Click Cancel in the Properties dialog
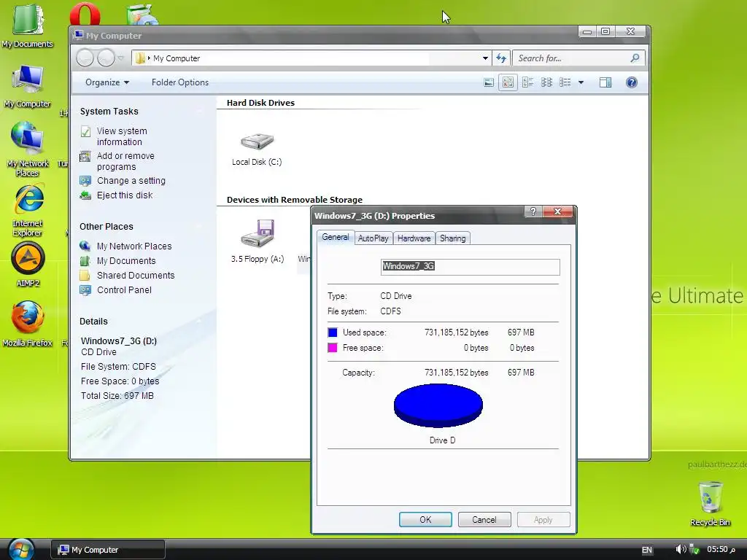 (x=484, y=519)
